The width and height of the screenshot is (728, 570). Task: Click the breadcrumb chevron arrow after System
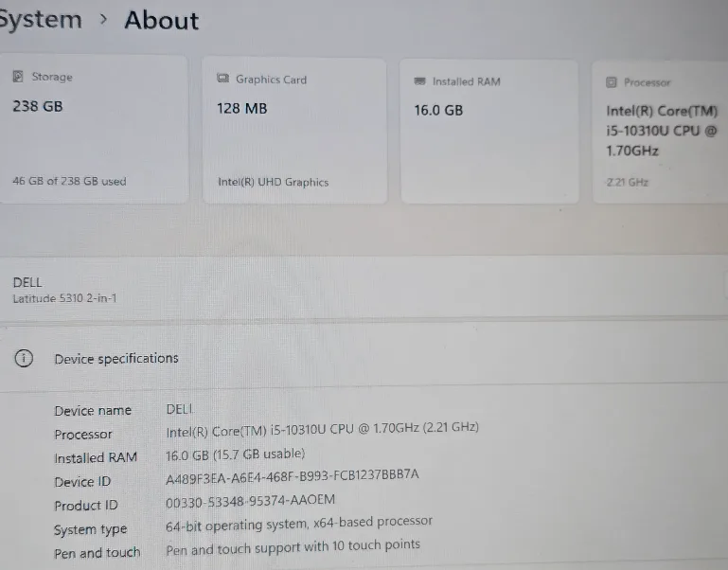coord(103,20)
